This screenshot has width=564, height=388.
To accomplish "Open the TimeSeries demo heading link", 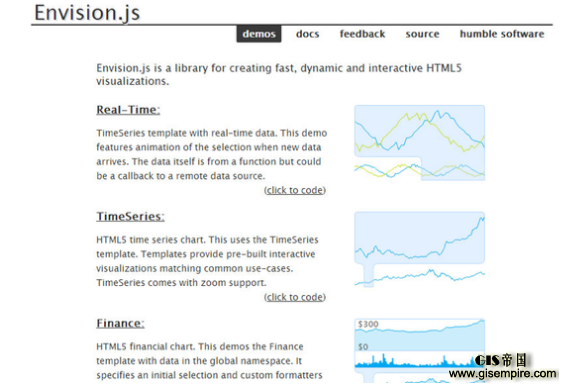I will click(x=130, y=216).
